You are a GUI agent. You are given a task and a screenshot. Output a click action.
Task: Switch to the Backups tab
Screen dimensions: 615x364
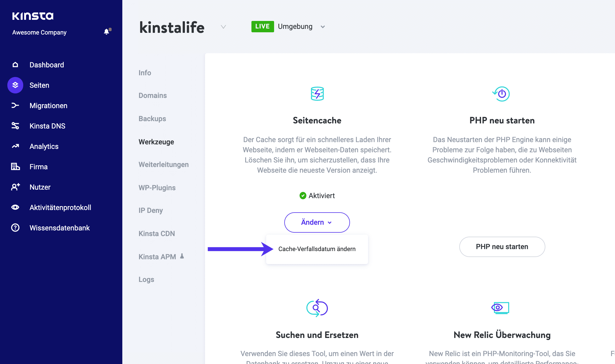click(152, 119)
